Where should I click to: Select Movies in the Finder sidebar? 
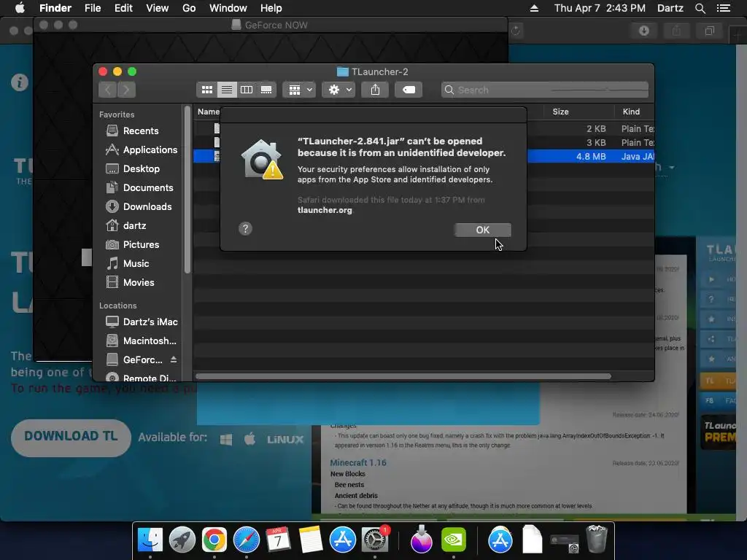(139, 282)
